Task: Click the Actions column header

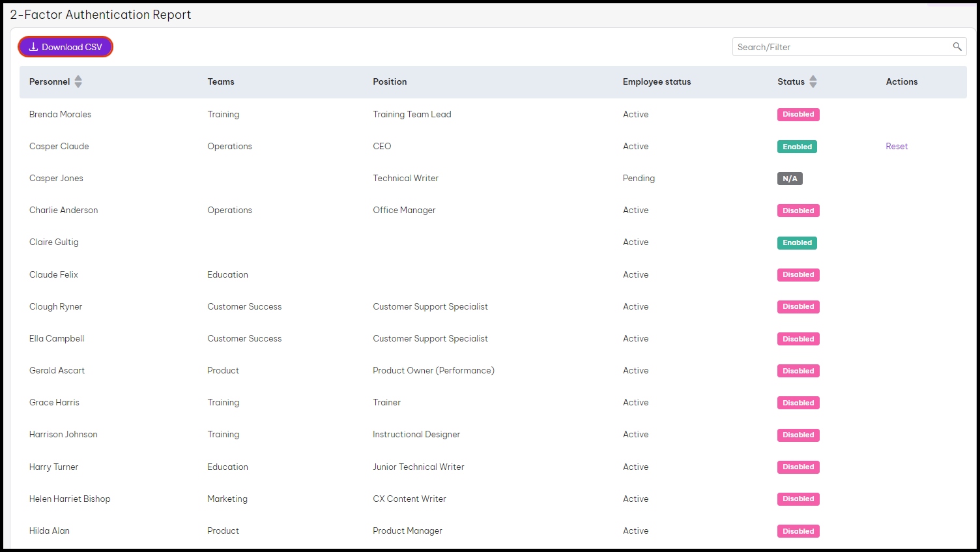Action: (902, 81)
